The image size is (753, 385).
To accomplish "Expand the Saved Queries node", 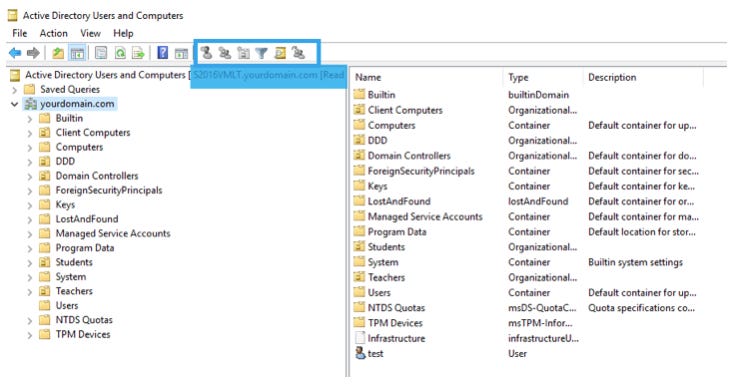I will tap(14, 90).
